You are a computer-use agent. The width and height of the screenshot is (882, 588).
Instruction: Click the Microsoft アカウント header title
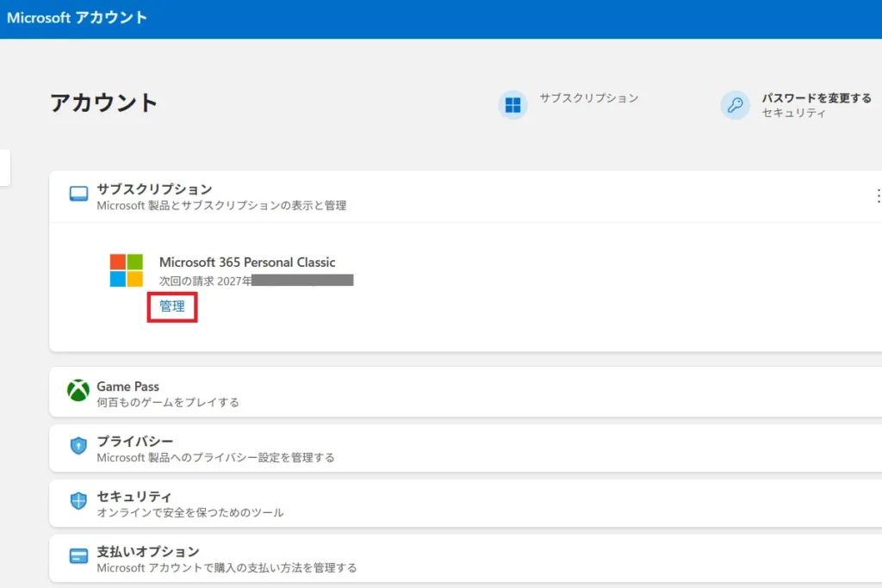(x=77, y=17)
